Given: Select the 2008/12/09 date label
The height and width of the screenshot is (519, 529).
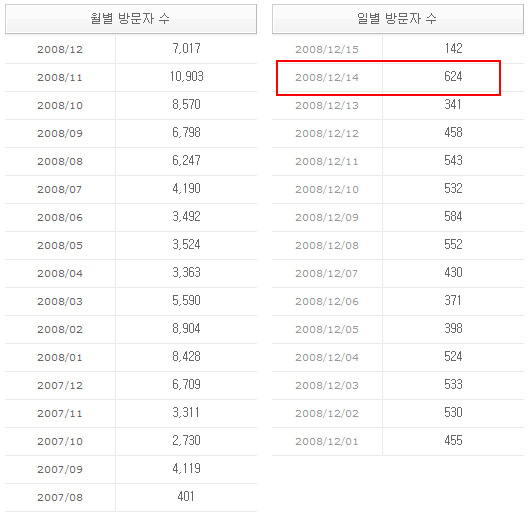Looking at the screenshot, I should tap(327, 218).
